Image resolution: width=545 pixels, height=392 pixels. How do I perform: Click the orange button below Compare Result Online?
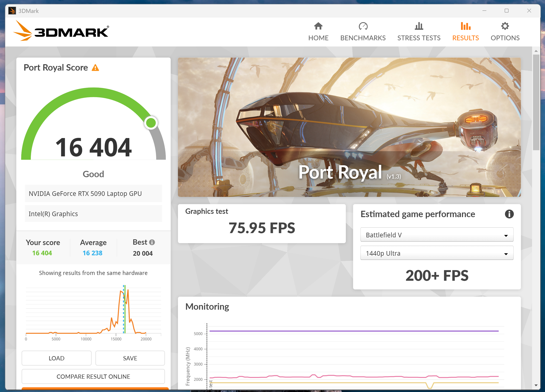[95, 389]
